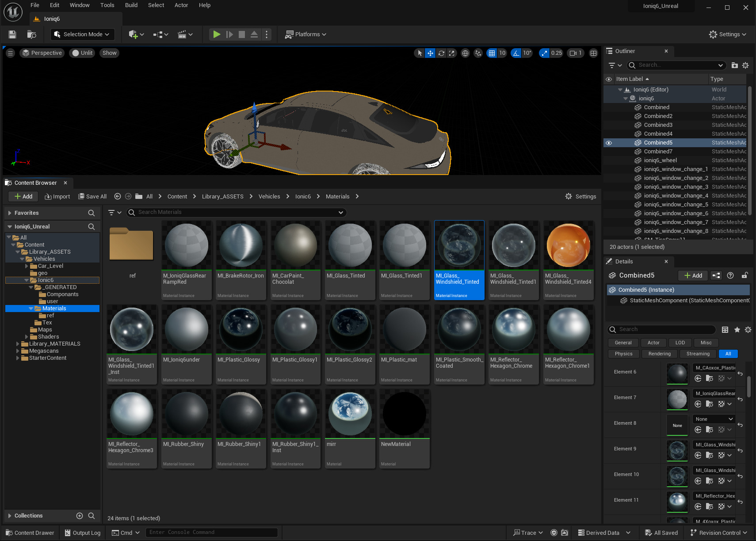
Task: Click Save All in the Content Browser
Action: [x=92, y=197]
